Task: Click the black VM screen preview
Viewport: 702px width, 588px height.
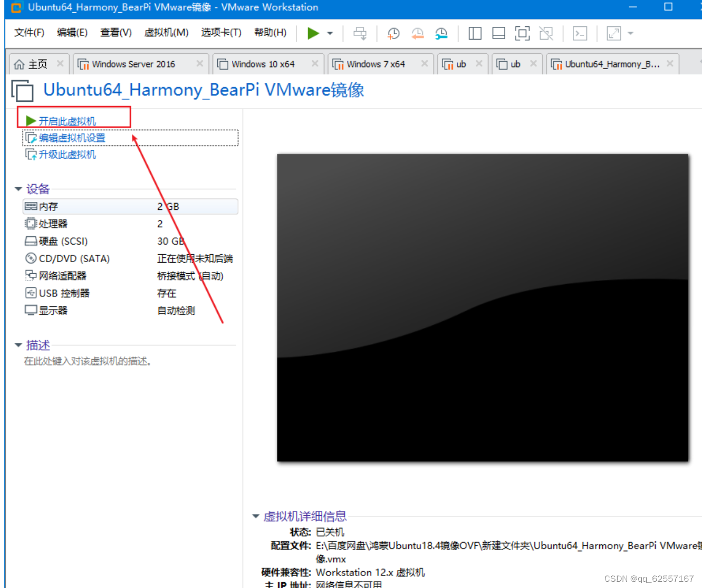Action: pos(483,307)
